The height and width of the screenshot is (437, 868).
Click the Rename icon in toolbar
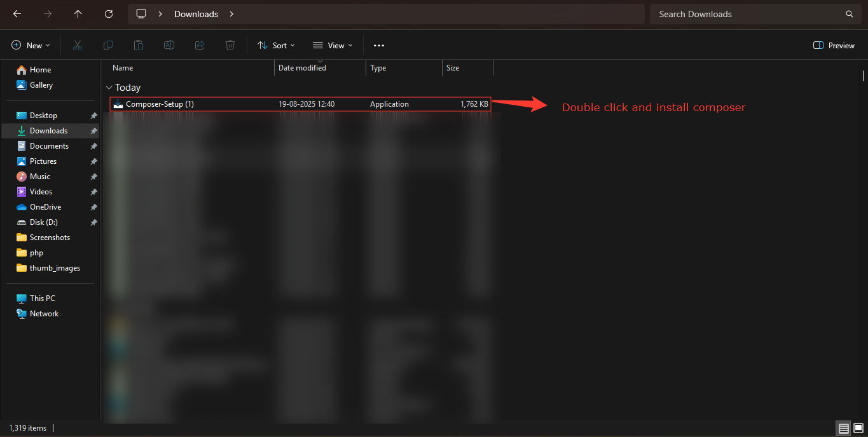(169, 45)
